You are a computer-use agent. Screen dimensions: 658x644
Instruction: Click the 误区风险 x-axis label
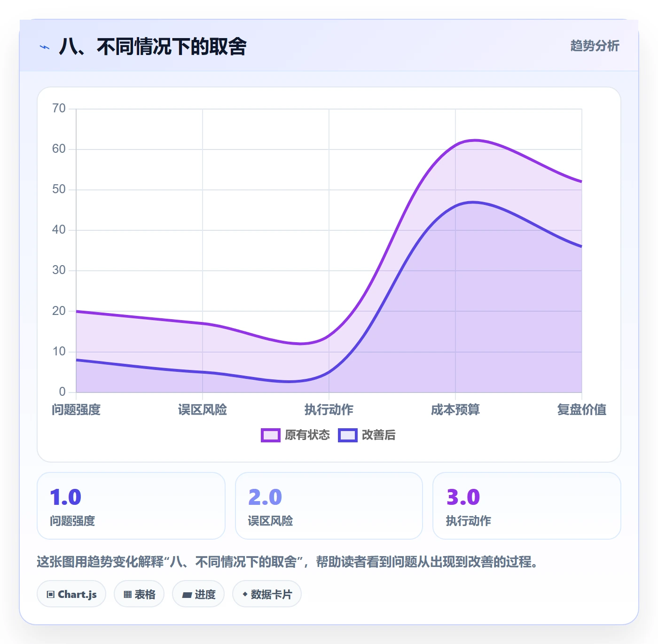point(203,410)
